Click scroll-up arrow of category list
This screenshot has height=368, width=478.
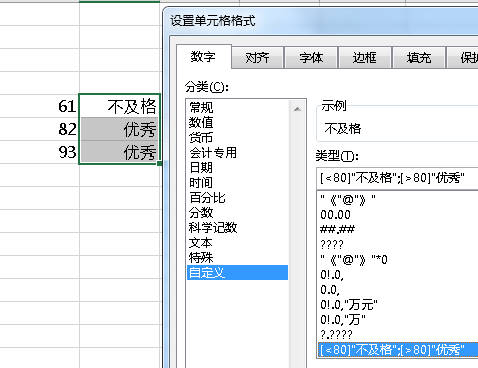(297, 109)
